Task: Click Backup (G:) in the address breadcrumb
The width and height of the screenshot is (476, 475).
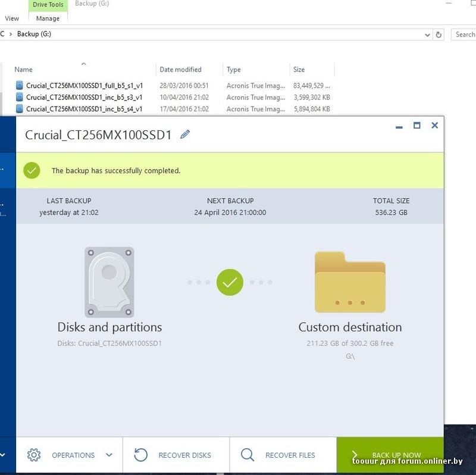Action: tap(34, 34)
